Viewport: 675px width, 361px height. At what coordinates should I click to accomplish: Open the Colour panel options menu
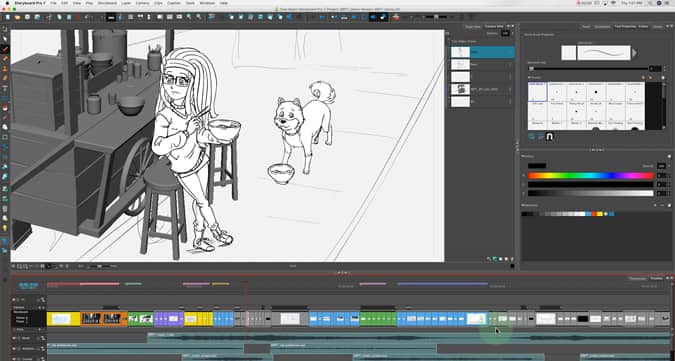[669, 156]
